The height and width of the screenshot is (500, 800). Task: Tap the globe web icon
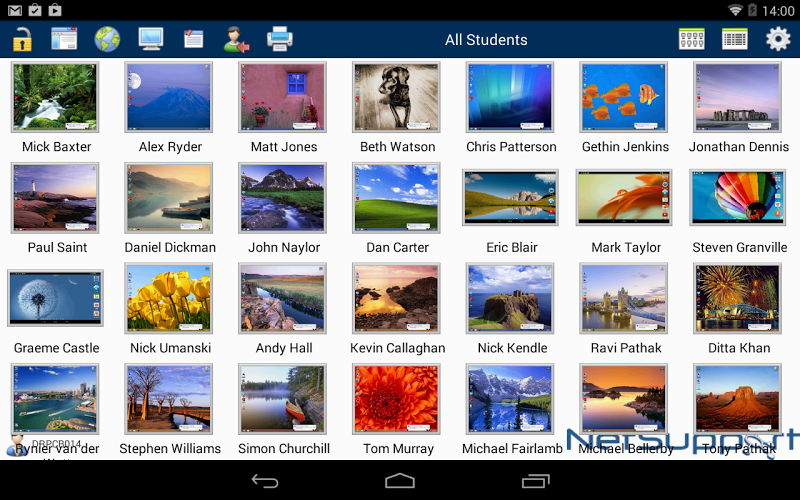(107, 40)
